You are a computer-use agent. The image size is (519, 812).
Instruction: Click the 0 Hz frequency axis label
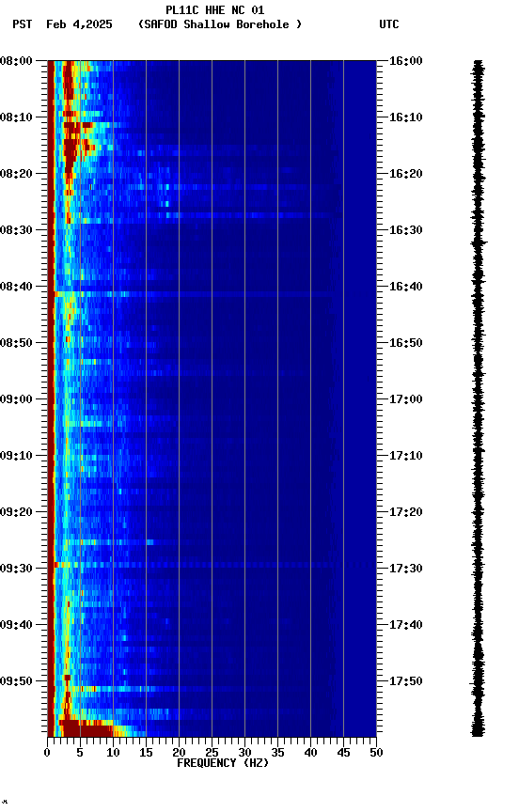47,753
